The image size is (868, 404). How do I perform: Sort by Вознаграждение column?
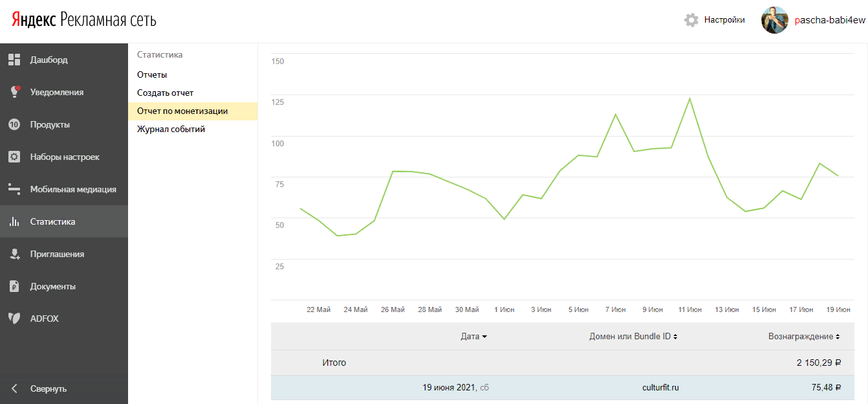pos(804,337)
